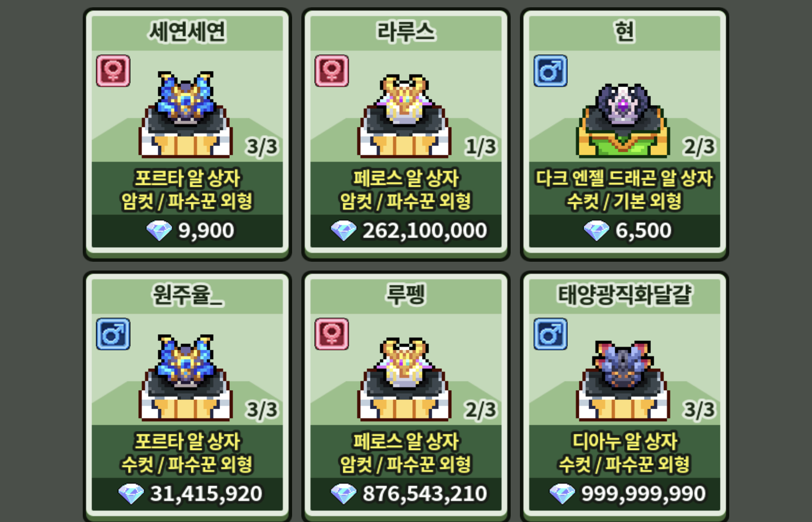Click the male gender icon on 원주율_'s listing

point(113,334)
